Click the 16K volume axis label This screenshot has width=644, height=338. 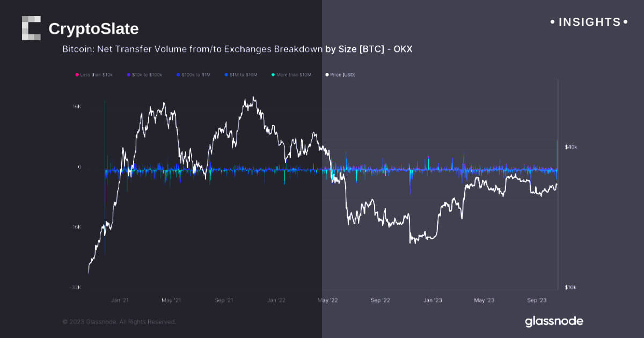[x=77, y=107]
